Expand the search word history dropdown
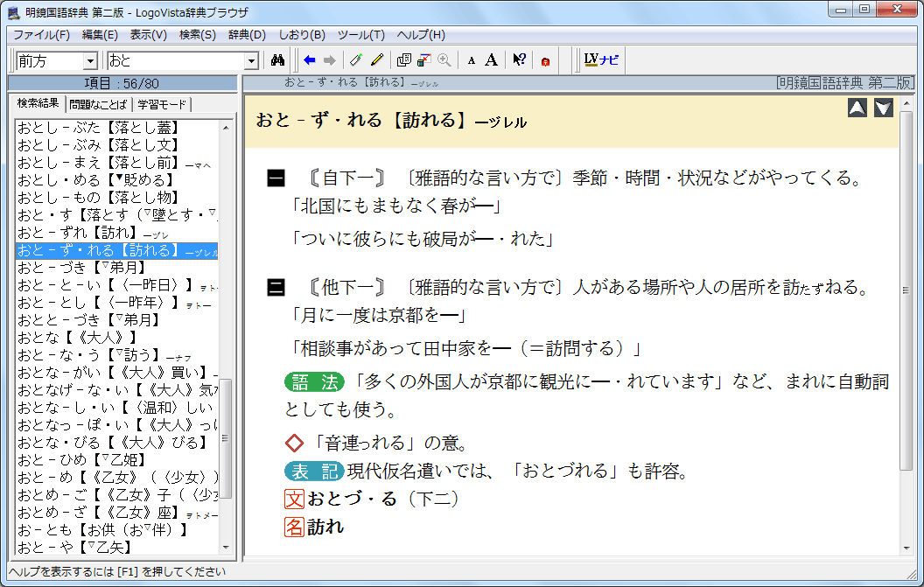Viewport: 924px width, 587px height. click(252, 61)
